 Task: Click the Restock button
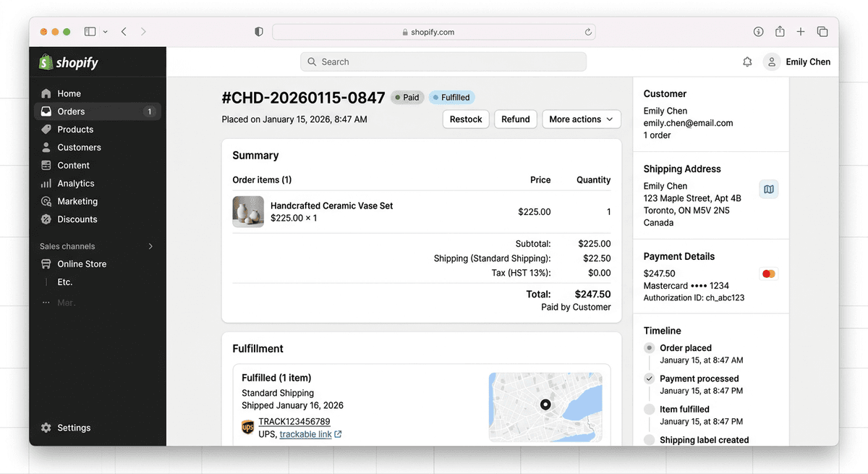pyautogui.click(x=465, y=119)
